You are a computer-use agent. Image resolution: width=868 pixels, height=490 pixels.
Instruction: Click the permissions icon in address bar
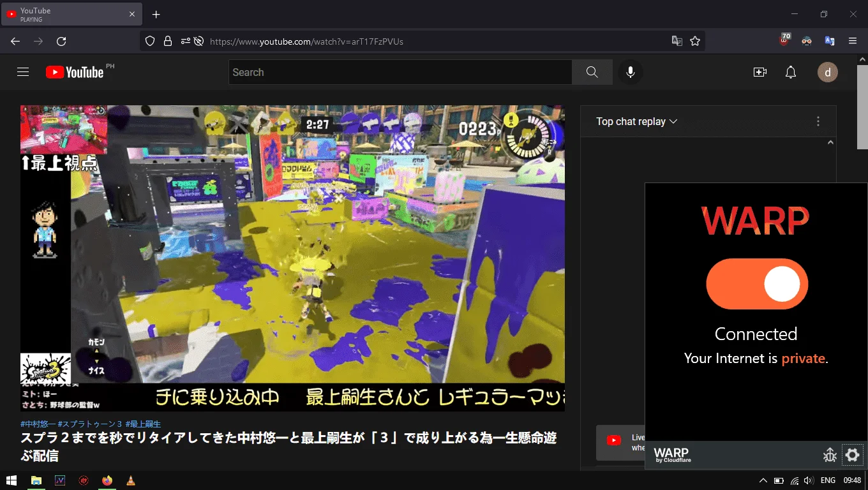pos(185,41)
